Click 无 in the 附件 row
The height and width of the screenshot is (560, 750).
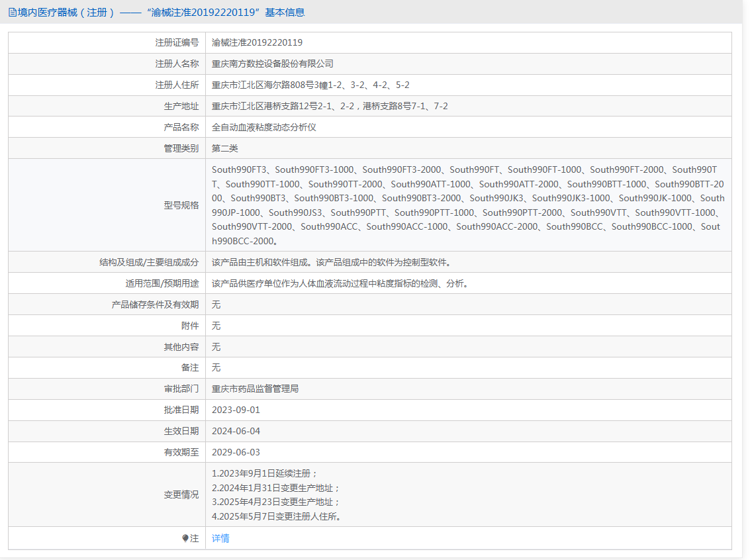pos(216,326)
